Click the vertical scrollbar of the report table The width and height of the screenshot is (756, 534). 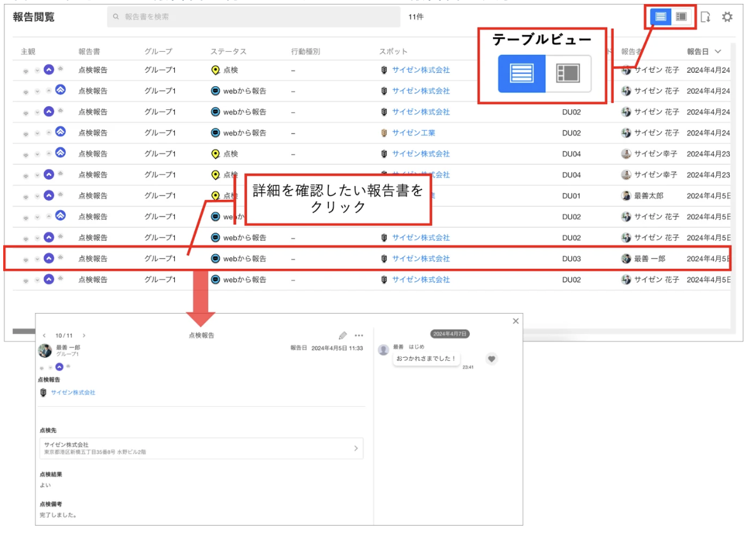click(x=733, y=187)
